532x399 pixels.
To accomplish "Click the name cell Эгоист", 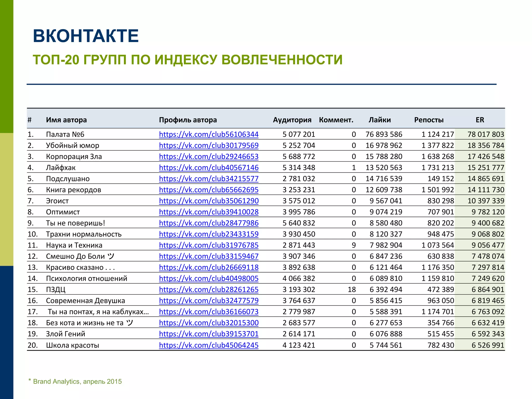I will tap(57, 201).
